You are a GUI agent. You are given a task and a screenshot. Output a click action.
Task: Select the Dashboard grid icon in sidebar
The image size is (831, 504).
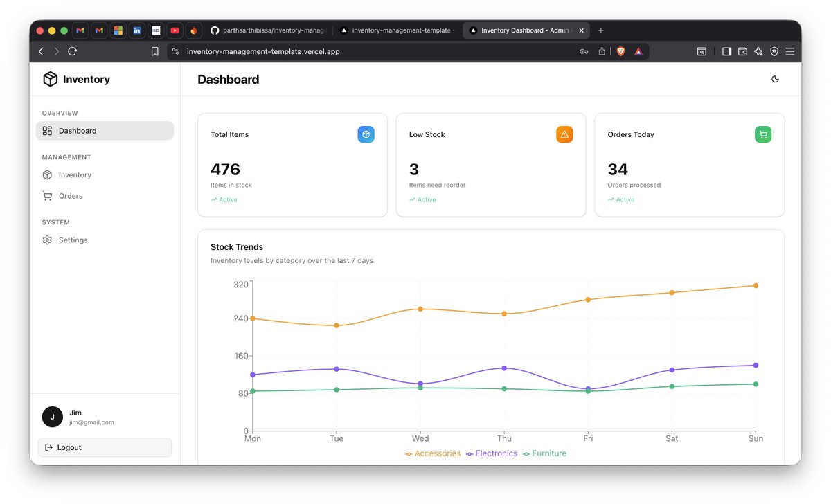[46, 130]
